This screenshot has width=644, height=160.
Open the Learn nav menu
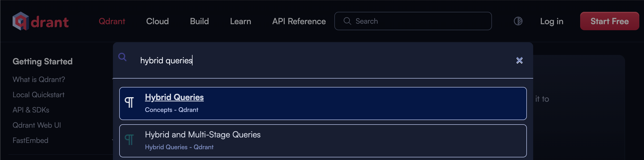point(240,21)
